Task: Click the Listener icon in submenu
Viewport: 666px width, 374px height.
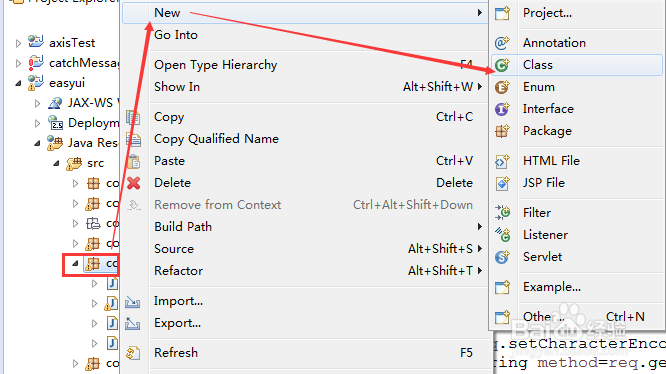Action: (x=502, y=235)
